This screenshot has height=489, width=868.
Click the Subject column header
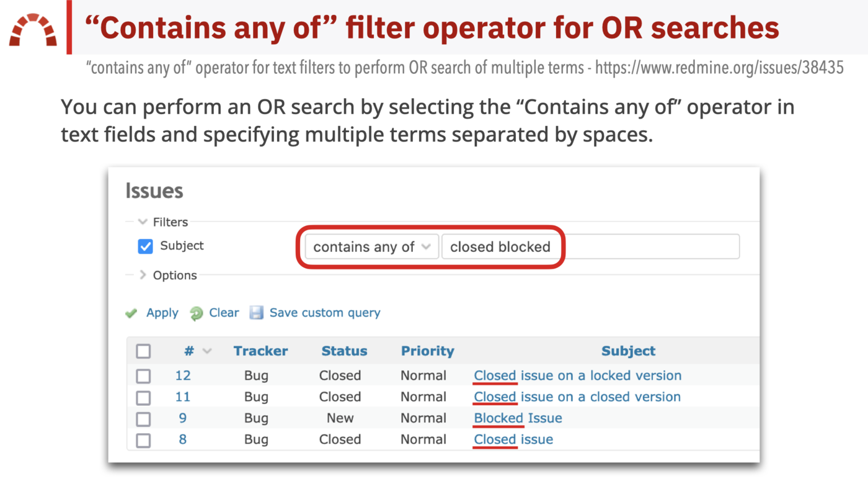628,351
